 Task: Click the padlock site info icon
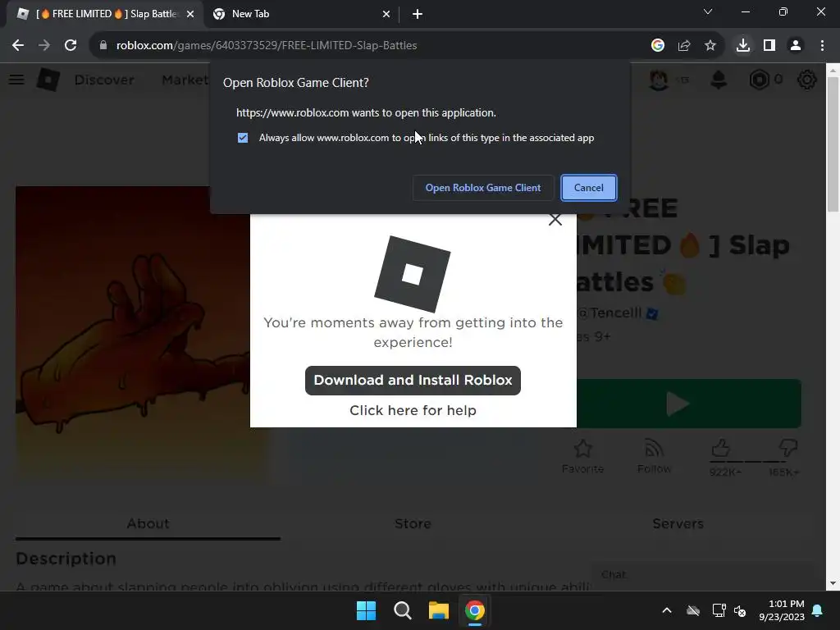103,46
